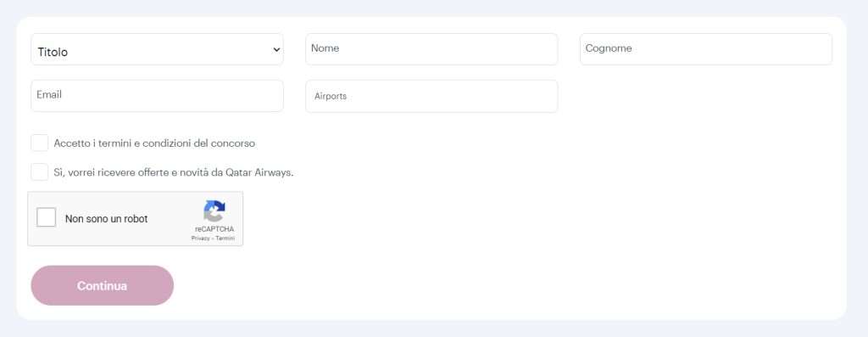Focus the Nome input field

pyautogui.click(x=431, y=49)
